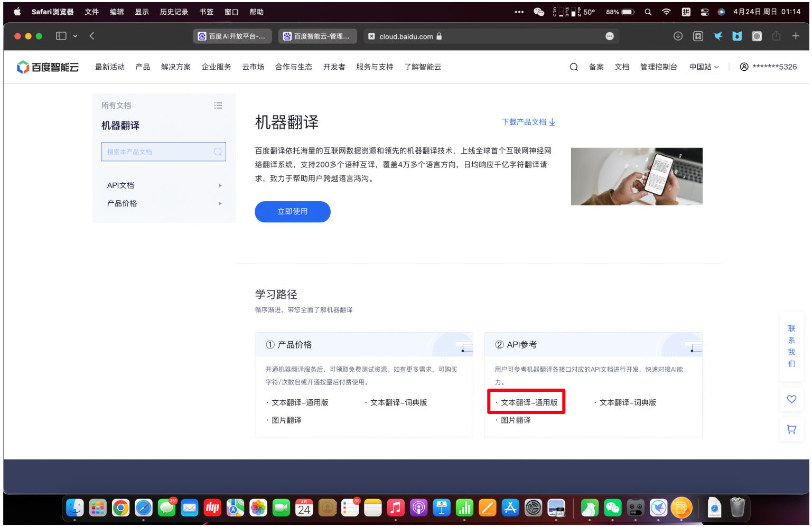The width and height of the screenshot is (812, 527).
Task: Open 文本翻译-通用版 under 产品价格 card
Action: tap(300, 402)
